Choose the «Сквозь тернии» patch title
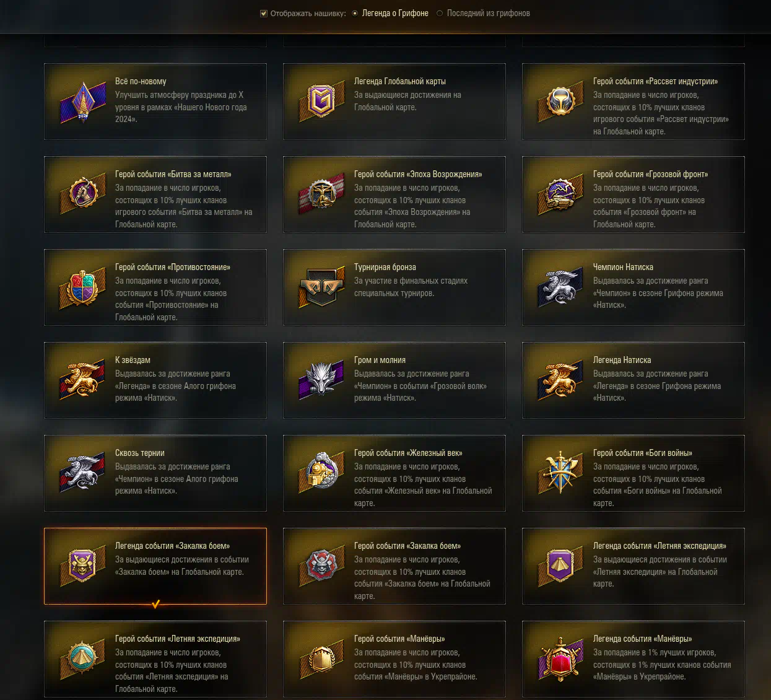This screenshot has height=700, width=771. pyautogui.click(x=140, y=453)
